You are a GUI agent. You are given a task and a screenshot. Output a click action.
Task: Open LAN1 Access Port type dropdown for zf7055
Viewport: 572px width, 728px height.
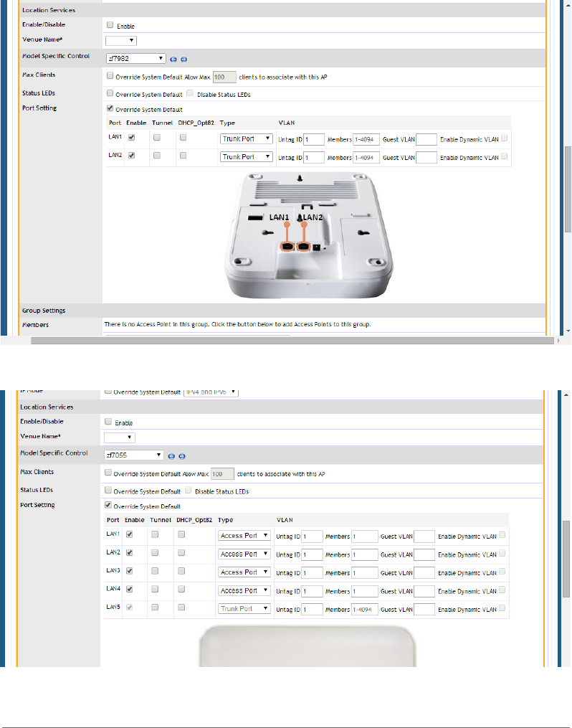tap(244, 535)
